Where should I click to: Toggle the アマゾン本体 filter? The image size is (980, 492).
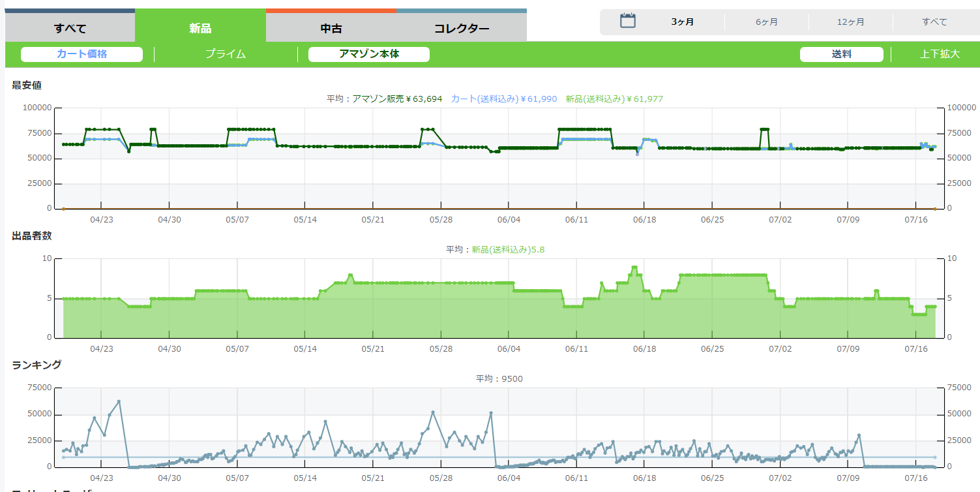368,54
